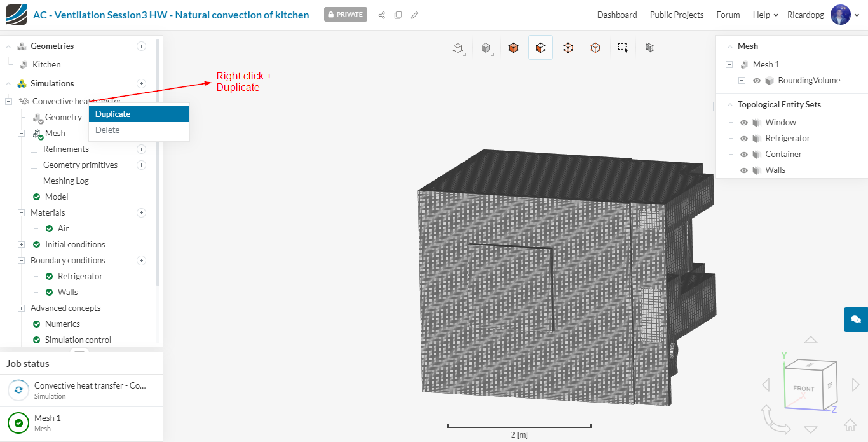Expand the Refinements tree node

click(x=34, y=149)
